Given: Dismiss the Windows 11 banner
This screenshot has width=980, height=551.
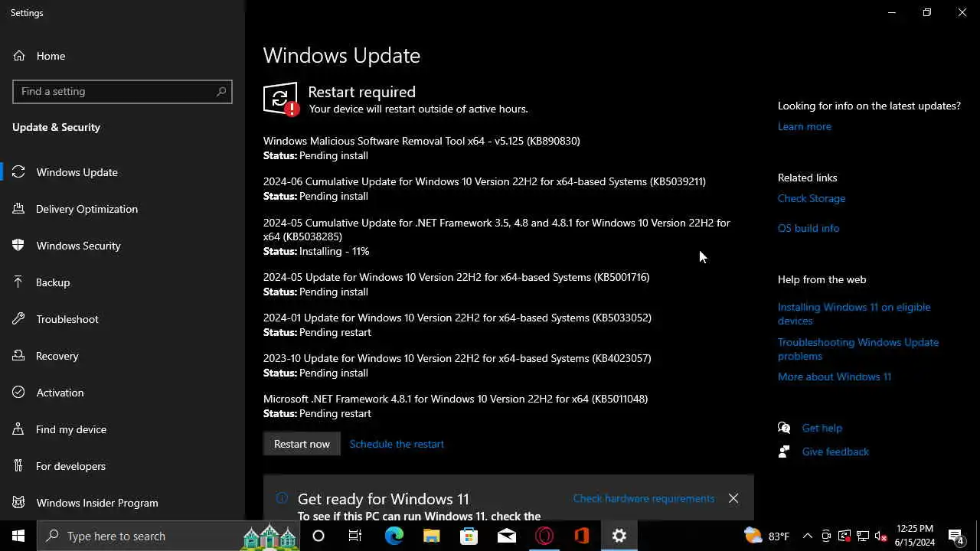Looking at the screenshot, I should pyautogui.click(x=733, y=498).
